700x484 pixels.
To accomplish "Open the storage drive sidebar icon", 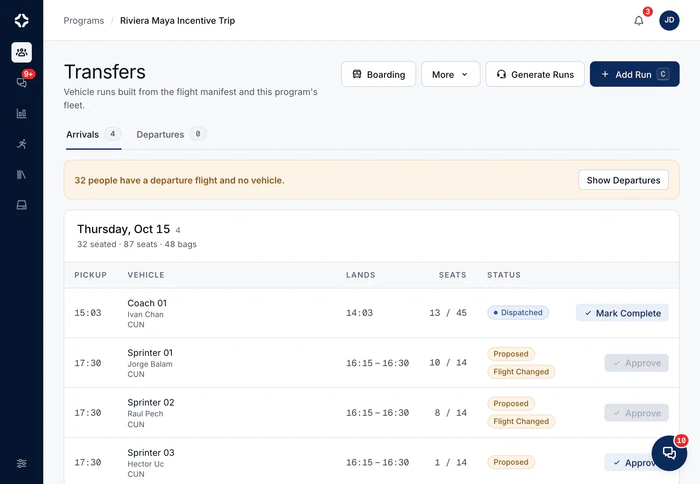I will [x=21, y=205].
